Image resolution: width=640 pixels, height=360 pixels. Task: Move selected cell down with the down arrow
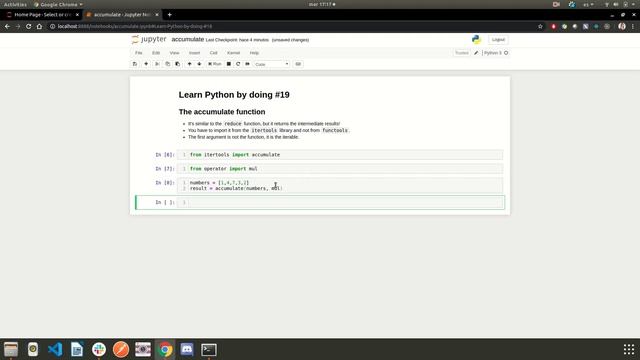199,64
